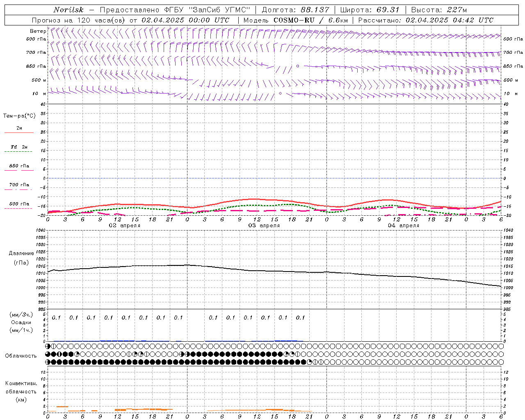
Task: Select 'Модель COSMO-RU / 6.6км' model label
Action: 295,20
